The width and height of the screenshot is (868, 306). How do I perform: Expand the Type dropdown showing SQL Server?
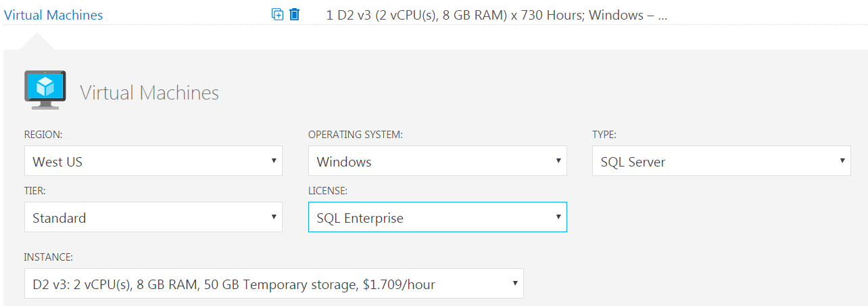(721, 162)
